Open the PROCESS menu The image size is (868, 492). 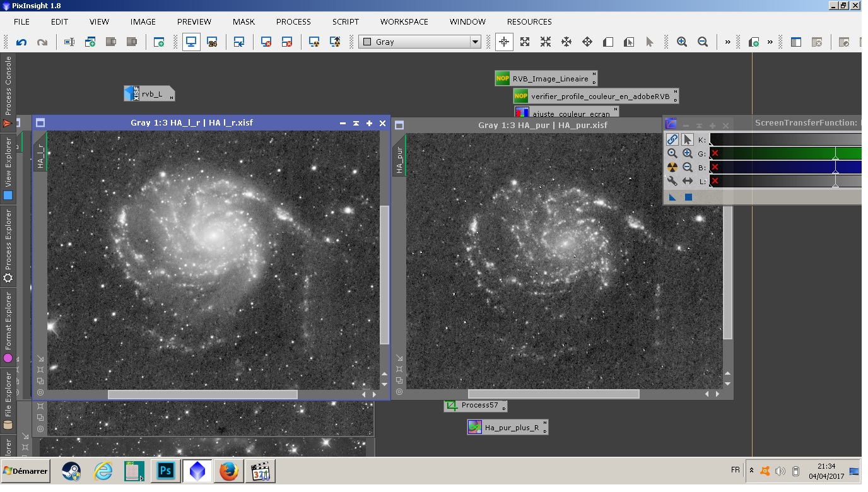(293, 21)
